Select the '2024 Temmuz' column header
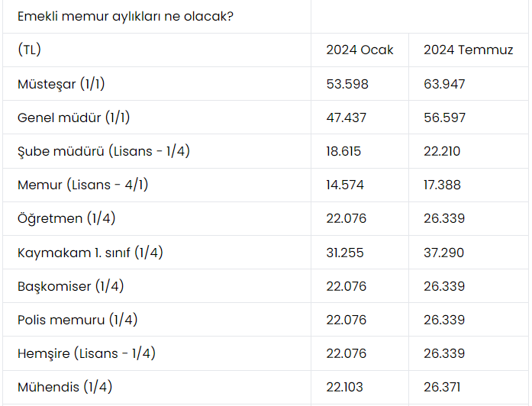Image resolution: width=532 pixels, height=406 pixels. 468,50
